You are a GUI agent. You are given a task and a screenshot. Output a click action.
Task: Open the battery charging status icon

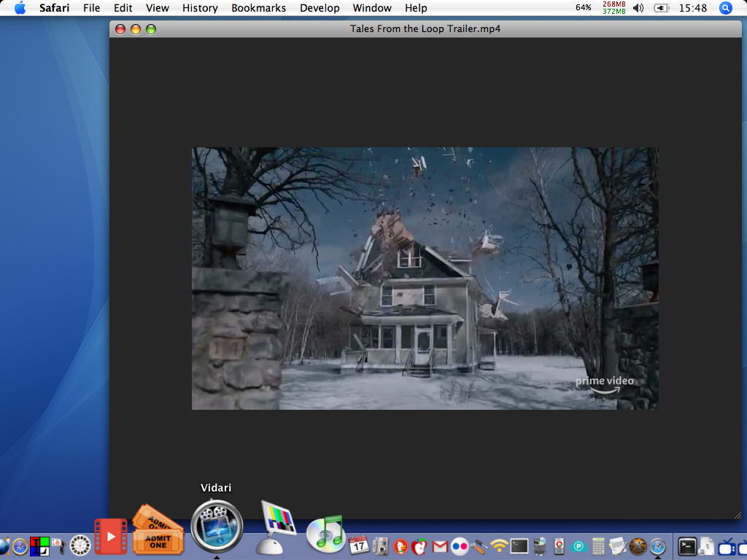pos(661,8)
